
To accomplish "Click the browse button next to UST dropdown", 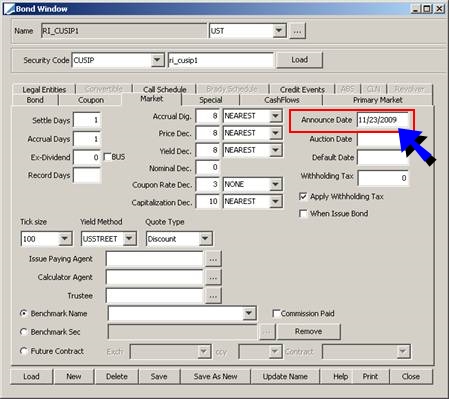I will tap(297, 31).
